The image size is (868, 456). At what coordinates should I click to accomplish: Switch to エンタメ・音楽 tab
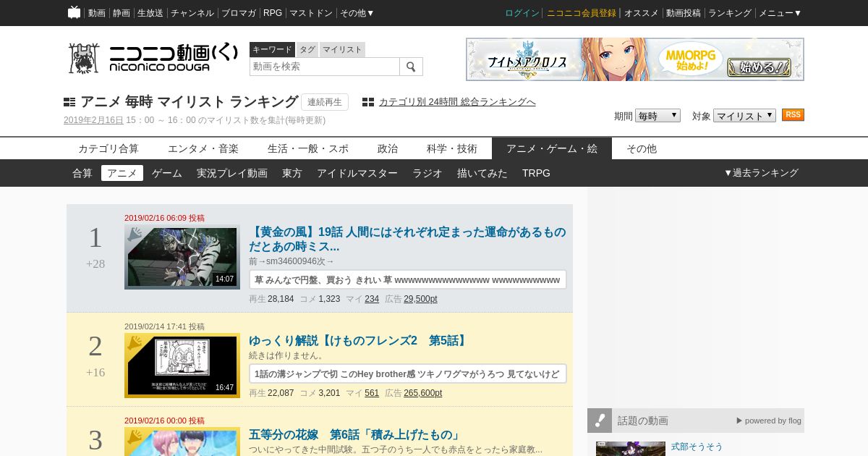coord(203,148)
